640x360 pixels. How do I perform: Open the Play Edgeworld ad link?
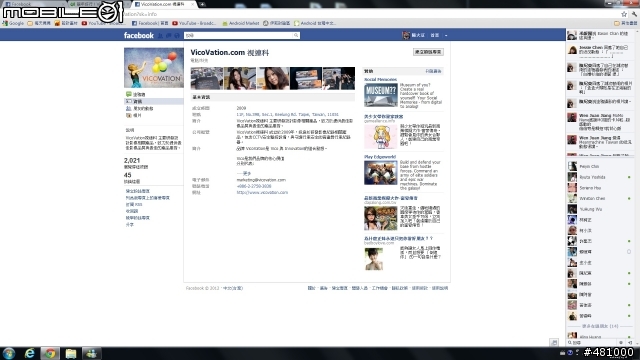click(380, 157)
